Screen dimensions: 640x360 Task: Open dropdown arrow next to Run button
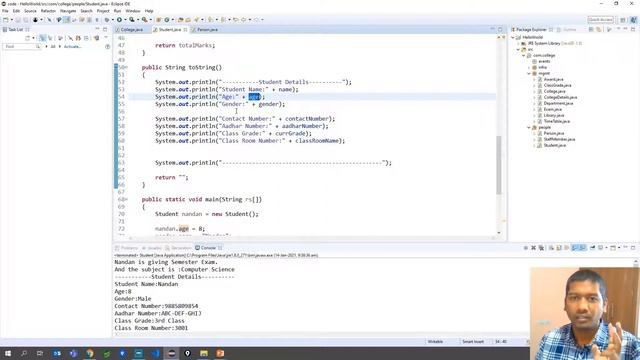(125, 20)
